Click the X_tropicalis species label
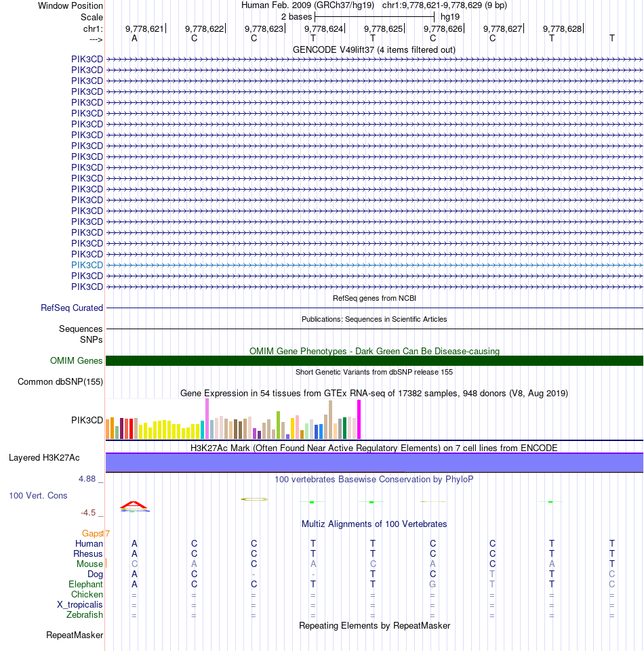The image size is (644, 651). click(80, 604)
